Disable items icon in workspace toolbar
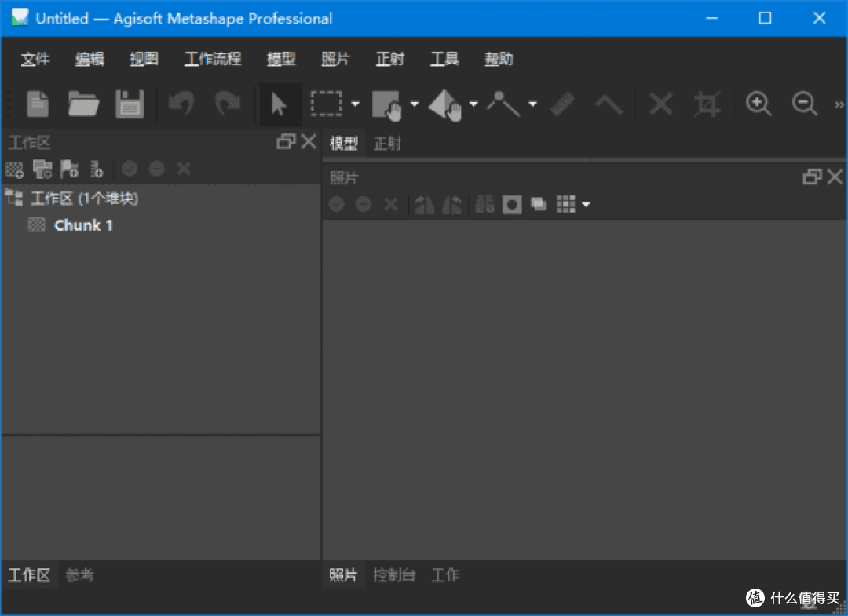The width and height of the screenshot is (848, 616). click(x=156, y=169)
